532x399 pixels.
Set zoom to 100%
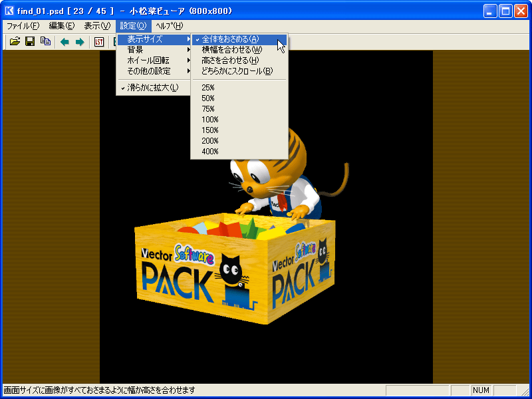[x=239, y=120]
